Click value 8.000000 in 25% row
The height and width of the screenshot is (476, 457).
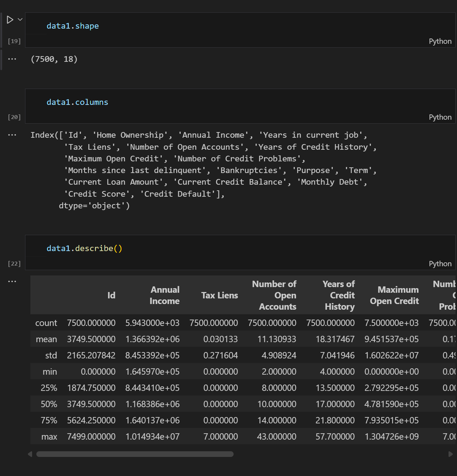coord(279,388)
